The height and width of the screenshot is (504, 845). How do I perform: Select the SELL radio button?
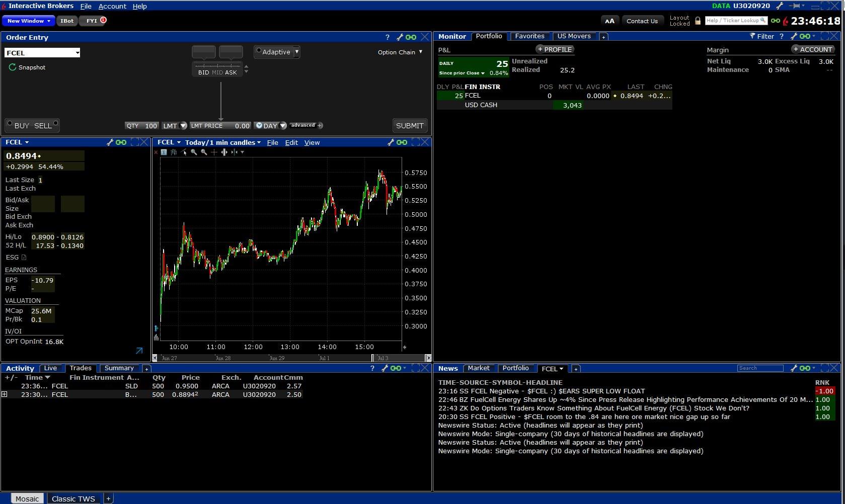click(55, 123)
